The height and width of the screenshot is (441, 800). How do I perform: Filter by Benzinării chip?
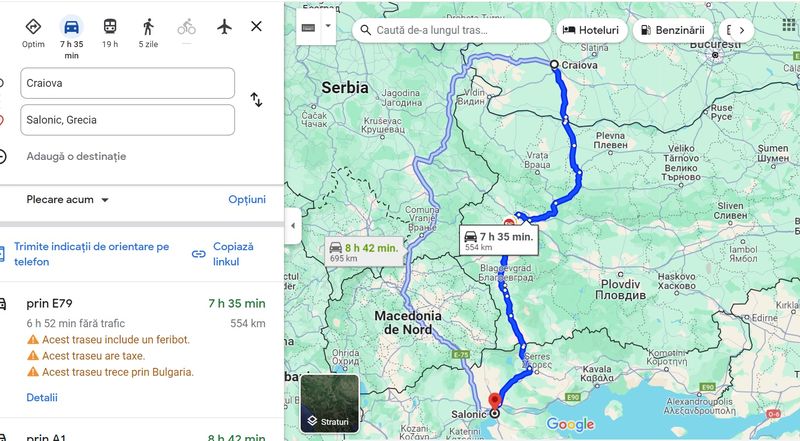coord(672,30)
